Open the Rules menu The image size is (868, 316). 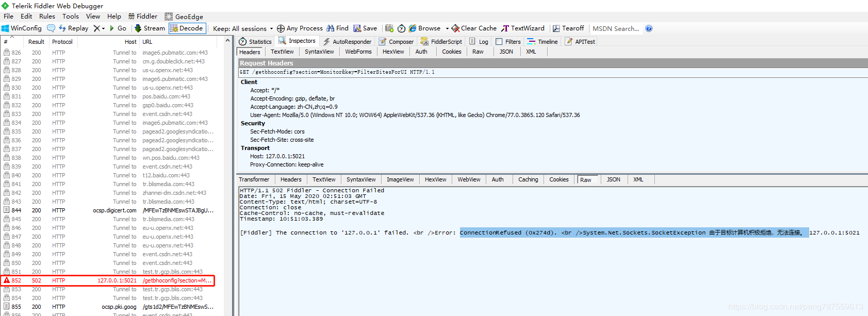[47, 16]
